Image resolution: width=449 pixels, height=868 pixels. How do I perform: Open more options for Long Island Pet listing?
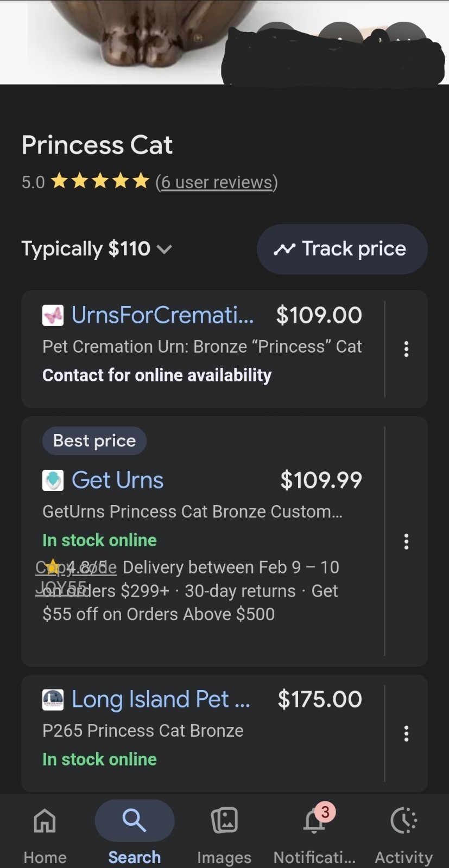tap(406, 733)
